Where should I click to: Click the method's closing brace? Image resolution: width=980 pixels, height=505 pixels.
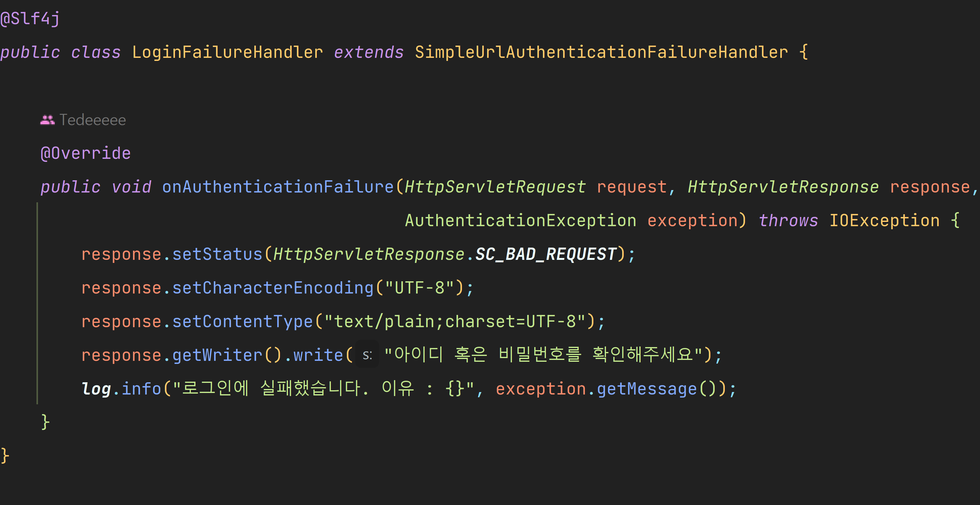45,422
